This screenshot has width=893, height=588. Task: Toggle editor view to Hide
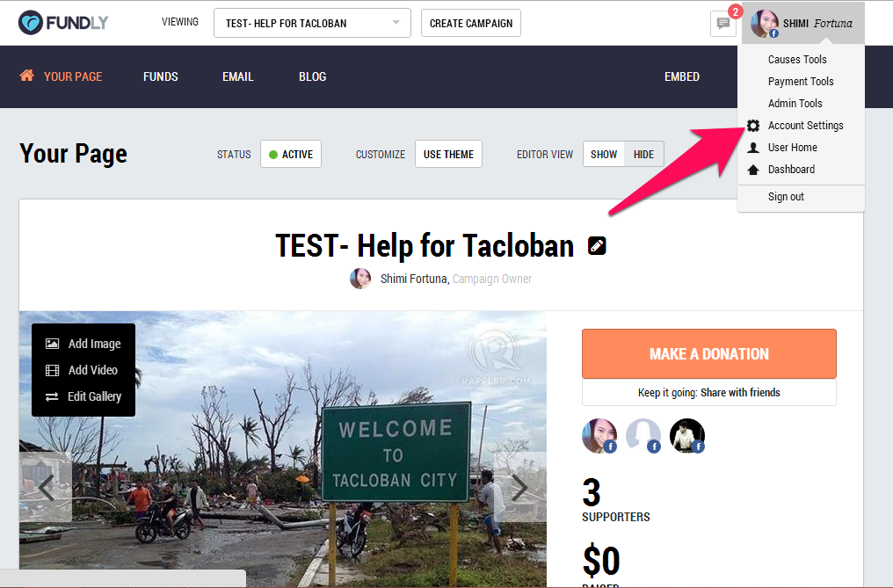(x=643, y=155)
